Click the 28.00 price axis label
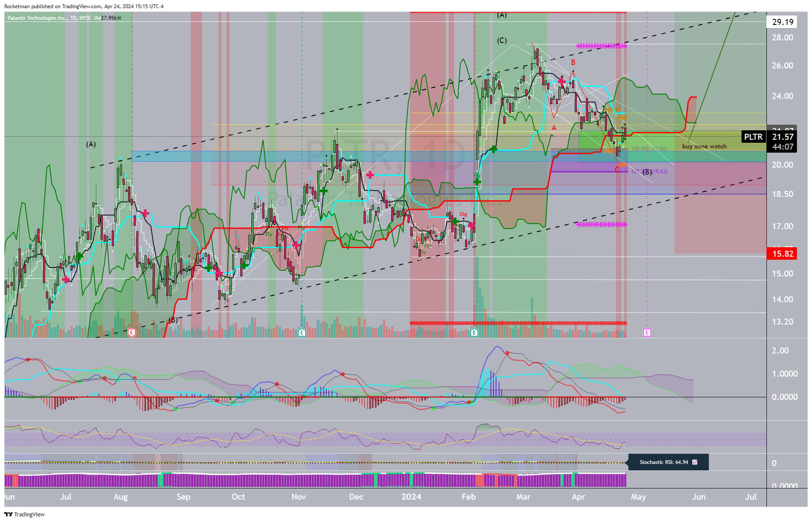 click(782, 37)
